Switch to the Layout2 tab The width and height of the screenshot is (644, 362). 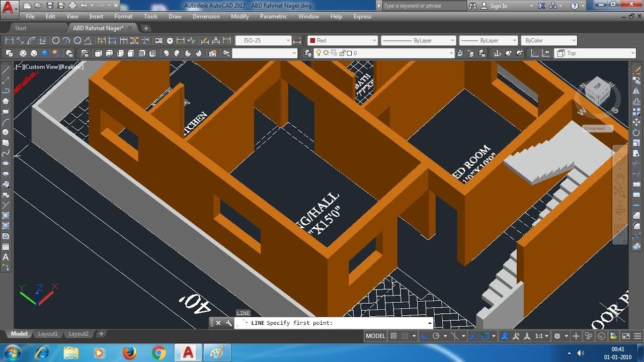[78, 334]
